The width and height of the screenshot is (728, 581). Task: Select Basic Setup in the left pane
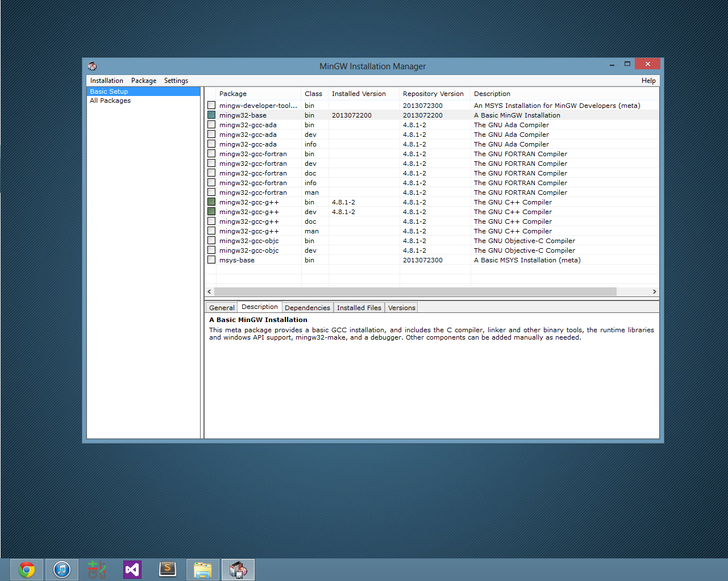tap(143, 91)
